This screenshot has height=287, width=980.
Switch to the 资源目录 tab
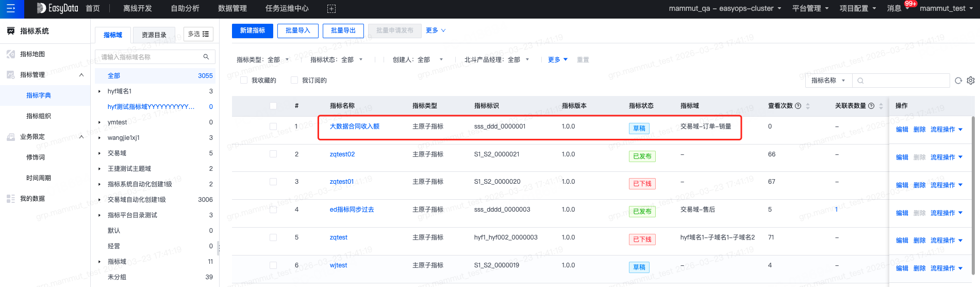click(x=154, y=35)
